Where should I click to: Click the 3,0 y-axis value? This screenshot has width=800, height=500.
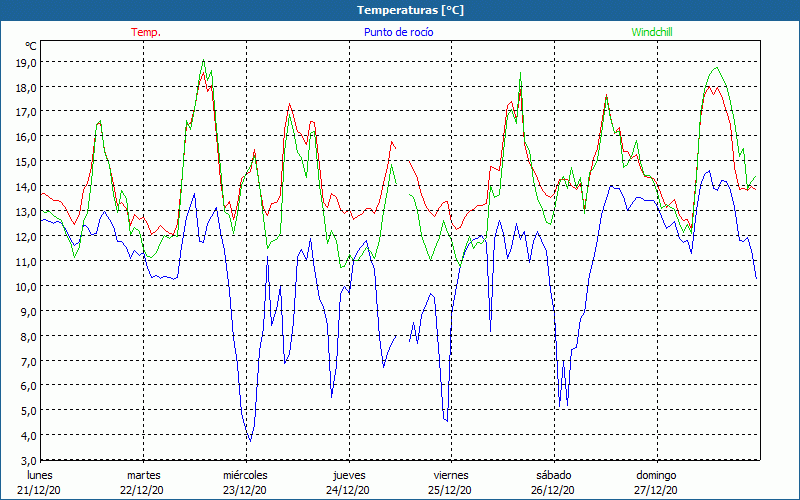pos(29,461)
